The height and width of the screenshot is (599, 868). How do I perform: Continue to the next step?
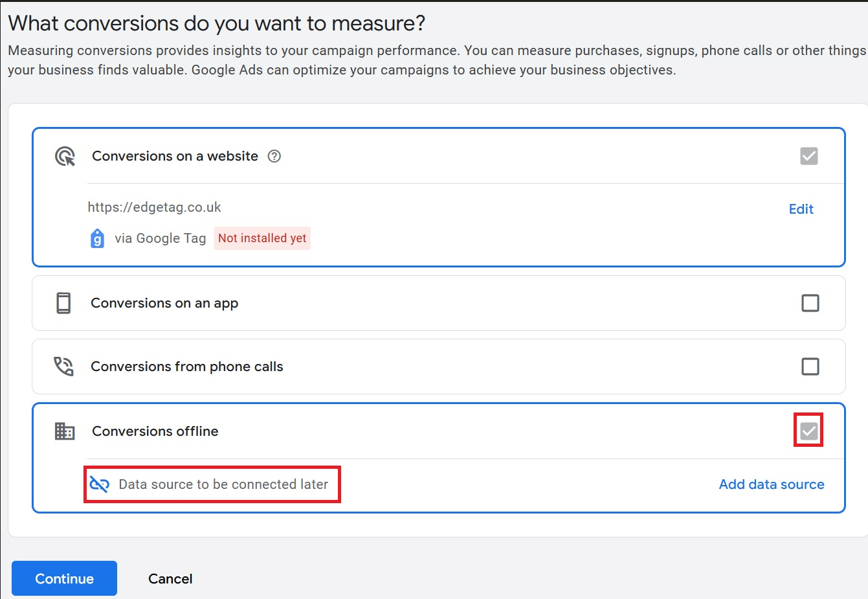[x=64, y=578]
